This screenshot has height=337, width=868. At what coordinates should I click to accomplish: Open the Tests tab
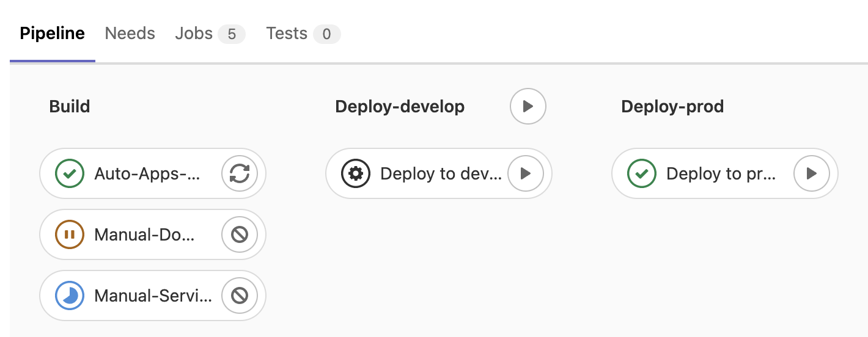303,34
